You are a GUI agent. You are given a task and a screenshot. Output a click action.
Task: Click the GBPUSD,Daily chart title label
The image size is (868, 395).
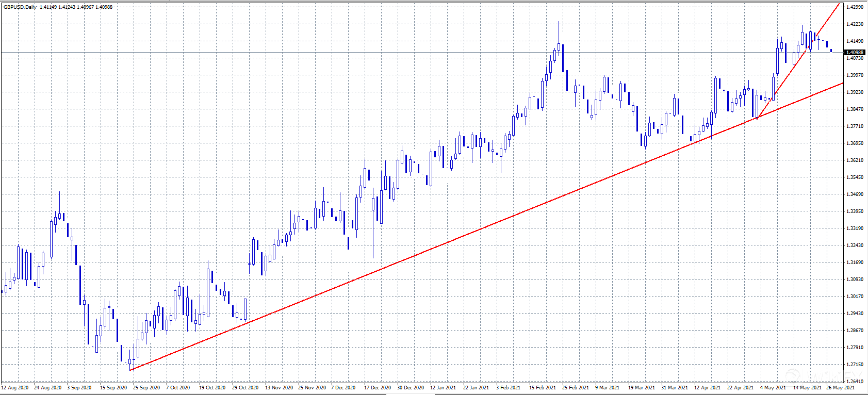pyautogui.click(x=20, y=7)
